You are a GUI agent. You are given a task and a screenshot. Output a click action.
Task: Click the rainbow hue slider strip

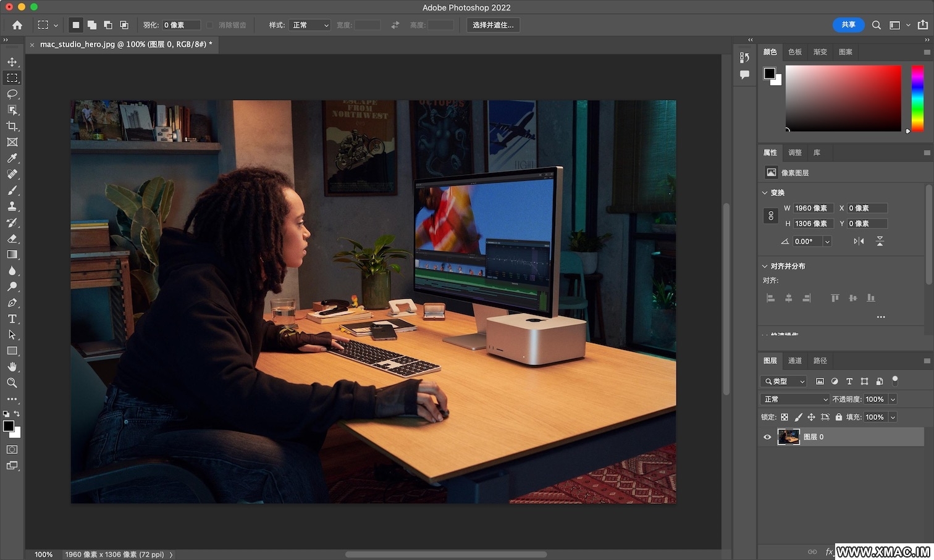(x=917, y=98)
